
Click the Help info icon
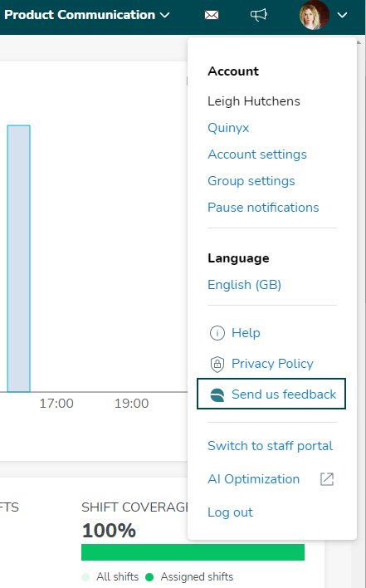click(x=217, y=333)
